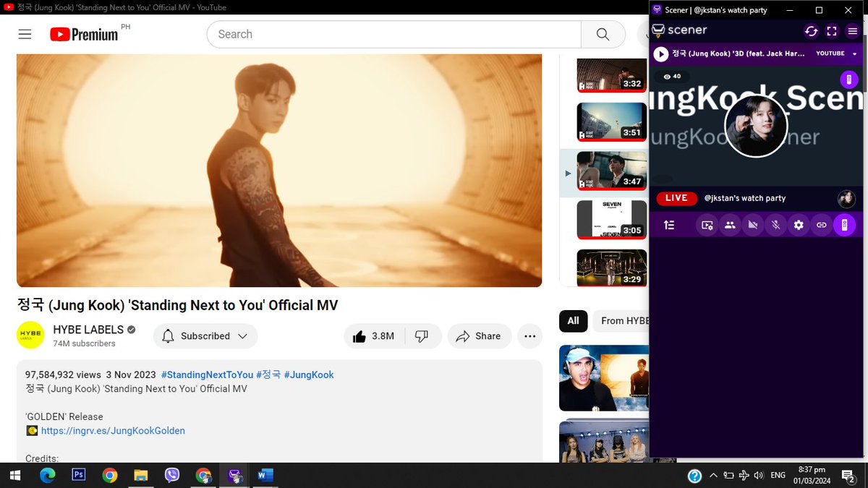Toggle the Scener camera on

[753, 225]
